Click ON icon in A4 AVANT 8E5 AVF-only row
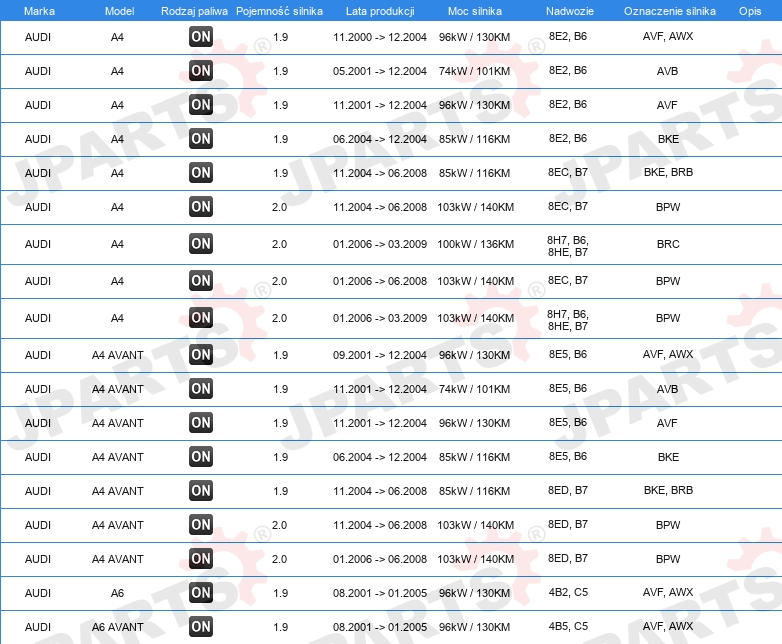782x644 pixels. (201, 423)
